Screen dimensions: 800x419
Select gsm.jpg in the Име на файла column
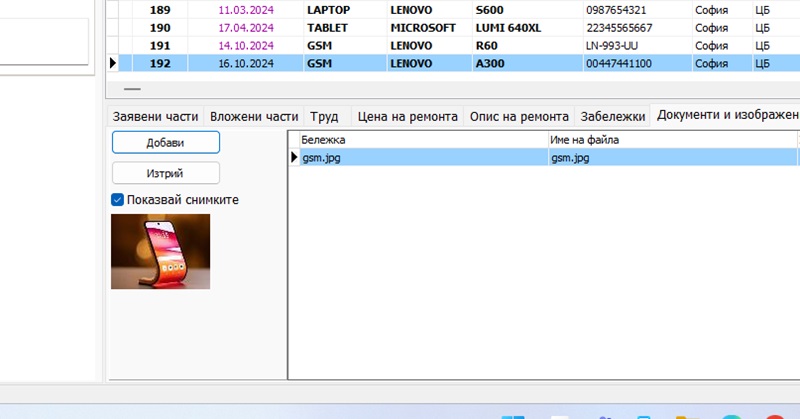pyautogui.click(x=673, y=158)
